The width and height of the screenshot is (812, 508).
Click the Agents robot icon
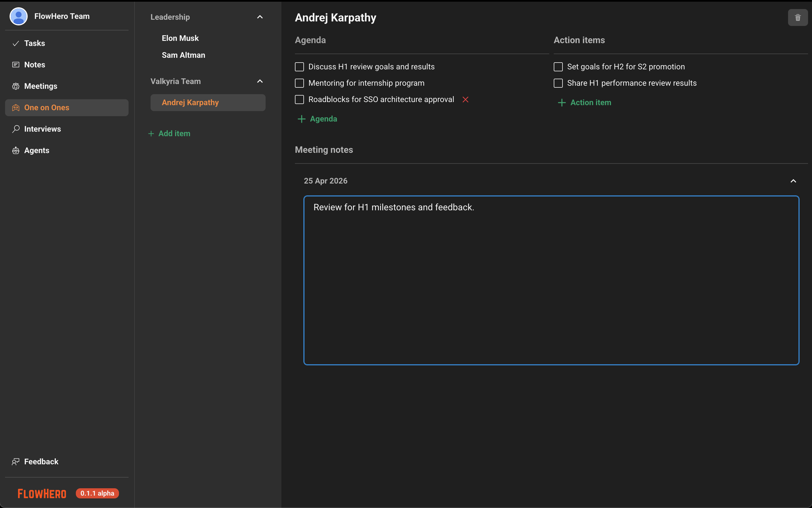[16, 151]
